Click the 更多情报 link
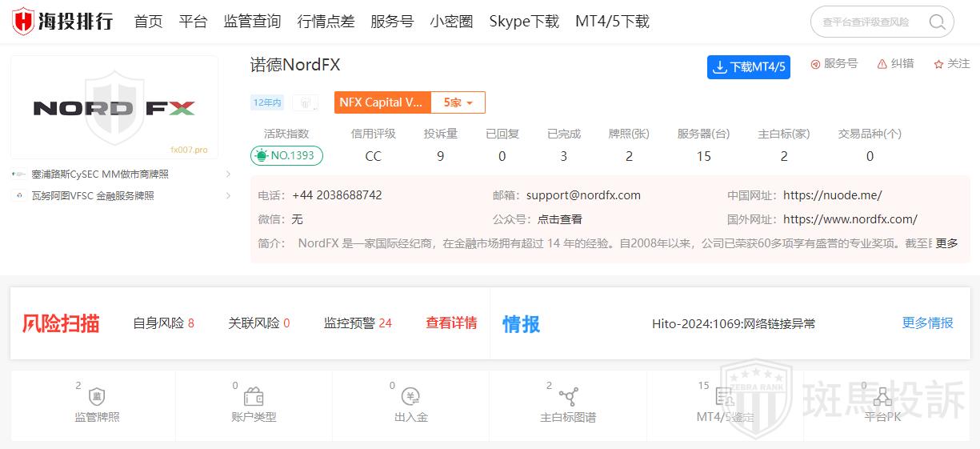The height and width of the screenshot is (449, 980). 927,323
